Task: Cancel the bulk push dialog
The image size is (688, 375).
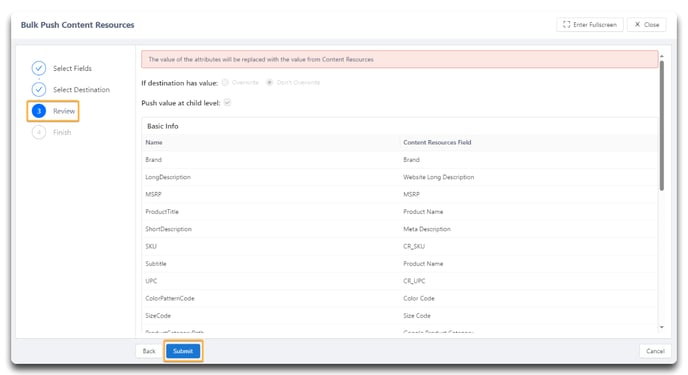Action: 655,351
